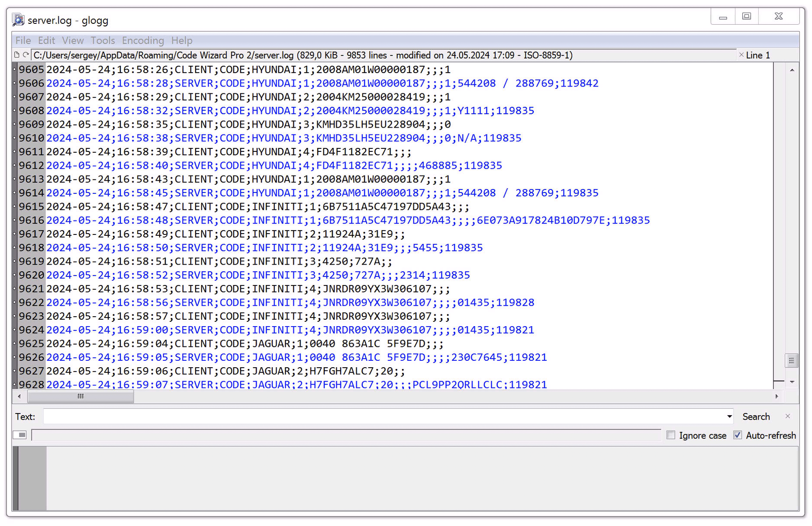This screenshot has width=812, height=526.
Task: Reload server.log using the refresh arrow icon
Action: pos(25,55)
